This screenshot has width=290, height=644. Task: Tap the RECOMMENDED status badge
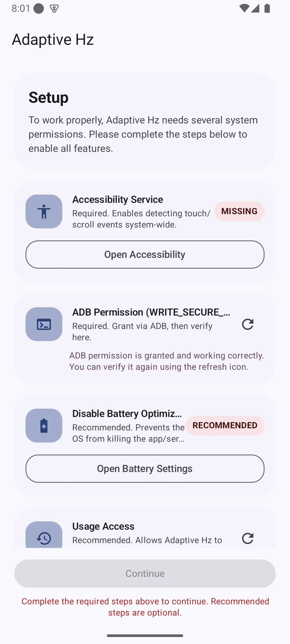[225, 426]
